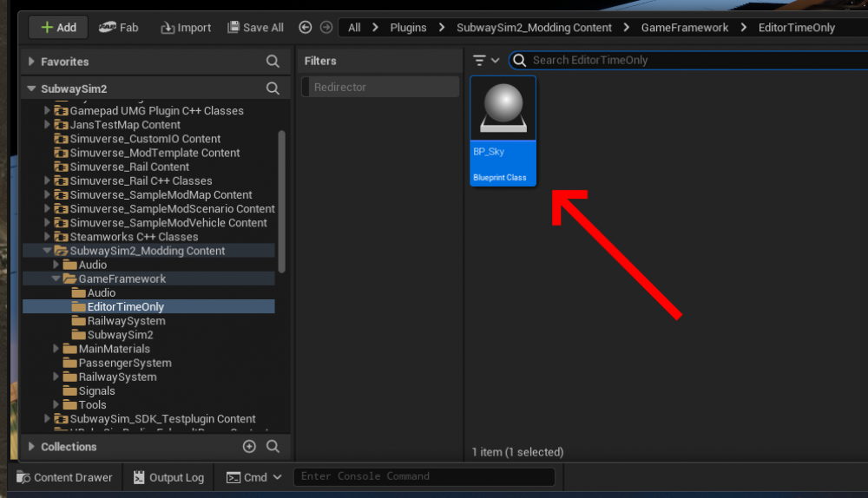868x498 pixels.
Task: Collapse the GameFramework folder
Action: click(56, 278)
